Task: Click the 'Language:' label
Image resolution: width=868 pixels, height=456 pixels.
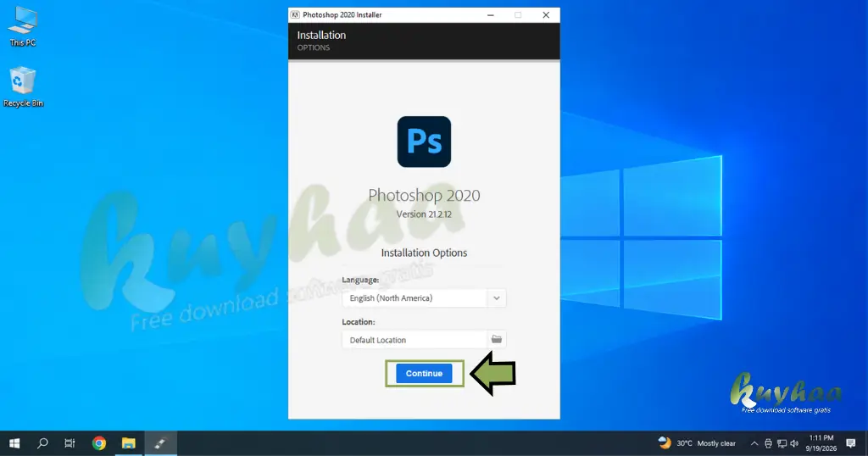Action: point(360,280)
